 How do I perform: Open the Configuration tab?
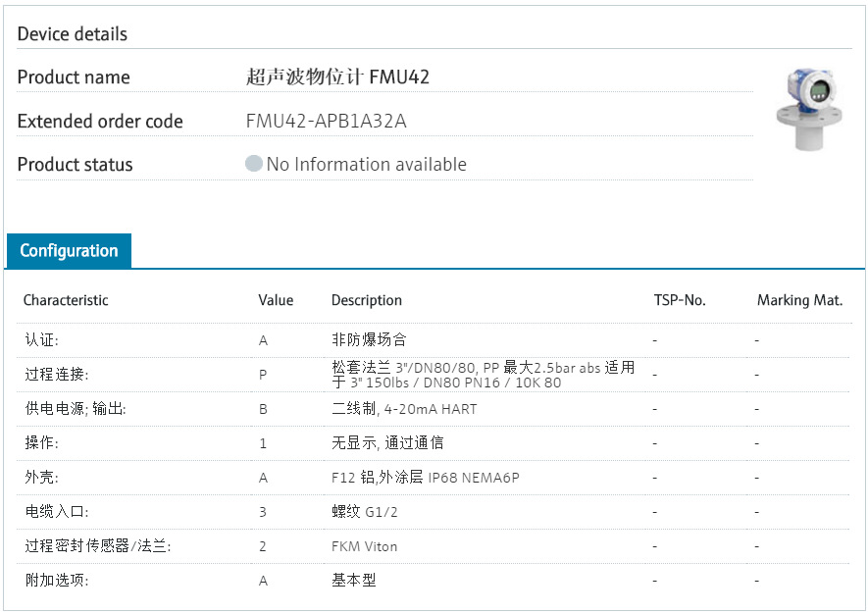pyautogui.click(x=69, y=251)
